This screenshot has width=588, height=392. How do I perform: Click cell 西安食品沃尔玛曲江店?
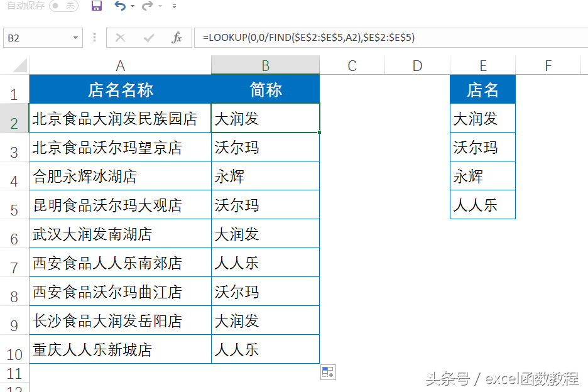[121, 291]
